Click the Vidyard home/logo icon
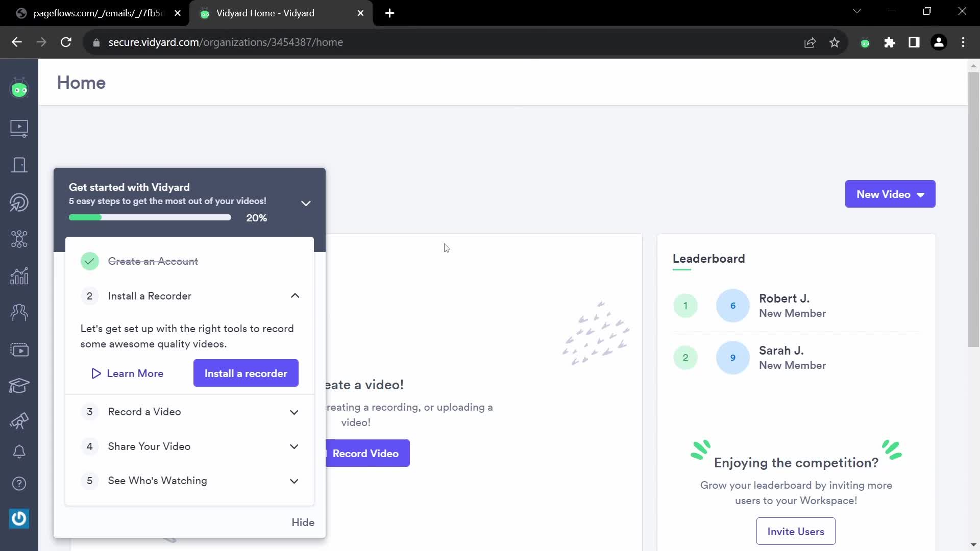 click(x=19, y=88)
